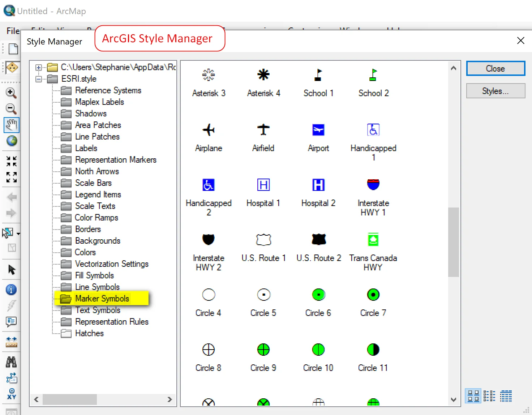Expand the C:\Users\Stephanie style tree node
This screenshot has width=532, height=415.
pos(39,67)
